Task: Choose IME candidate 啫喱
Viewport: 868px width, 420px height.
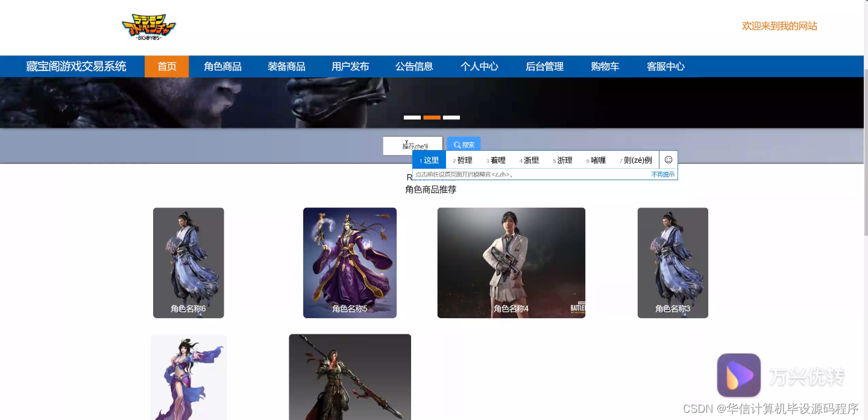Action: [596, 160]
